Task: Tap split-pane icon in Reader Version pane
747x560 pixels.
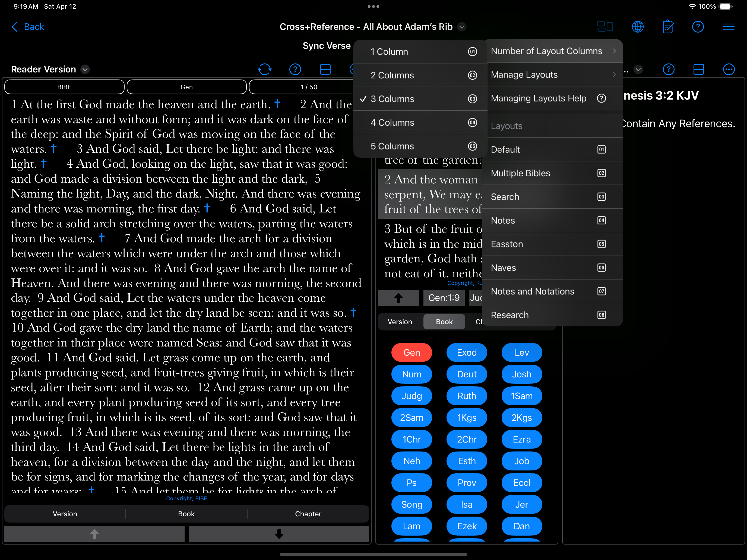Action: tap(325, 69)
